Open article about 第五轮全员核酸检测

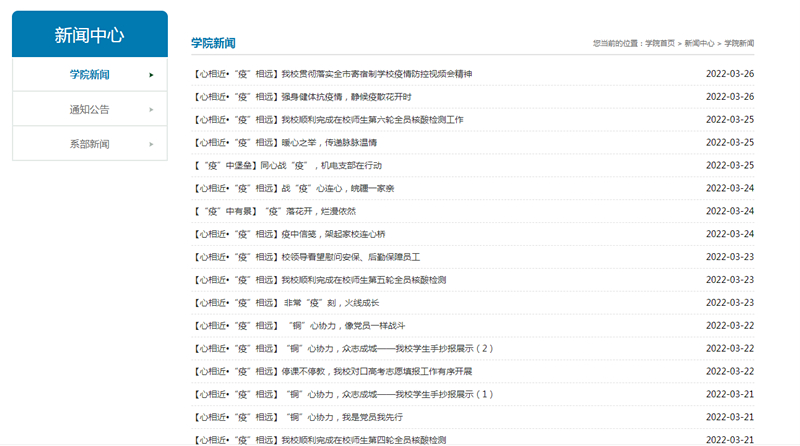[x=319, y=280]
